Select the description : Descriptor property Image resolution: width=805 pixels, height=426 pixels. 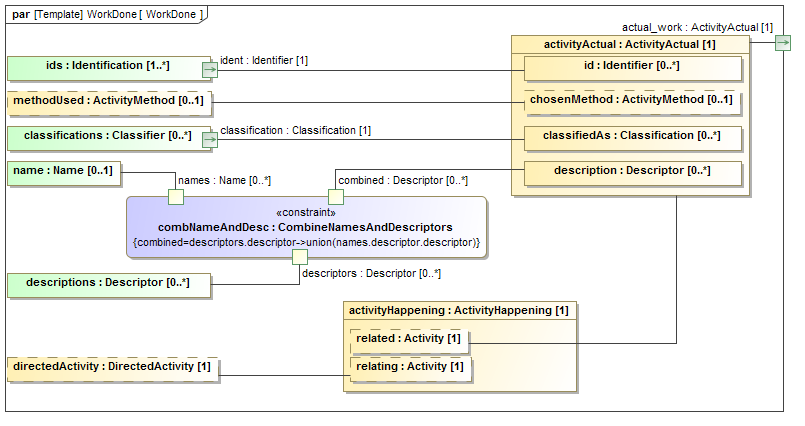[x=632, y=173]
